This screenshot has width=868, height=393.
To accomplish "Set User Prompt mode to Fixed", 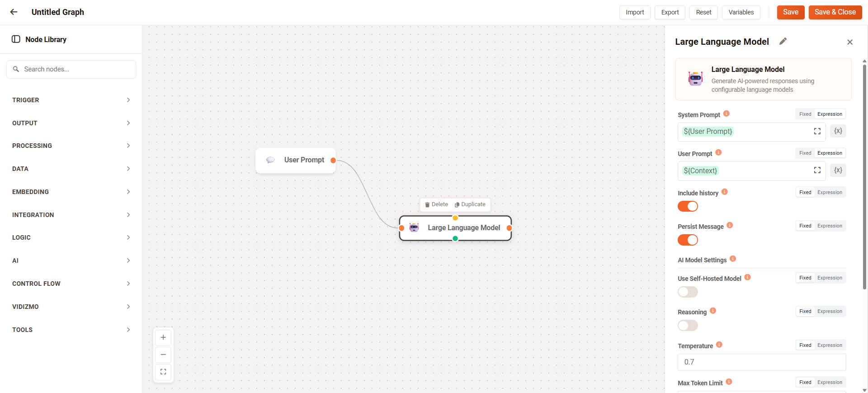I will (x=805, y=153).
